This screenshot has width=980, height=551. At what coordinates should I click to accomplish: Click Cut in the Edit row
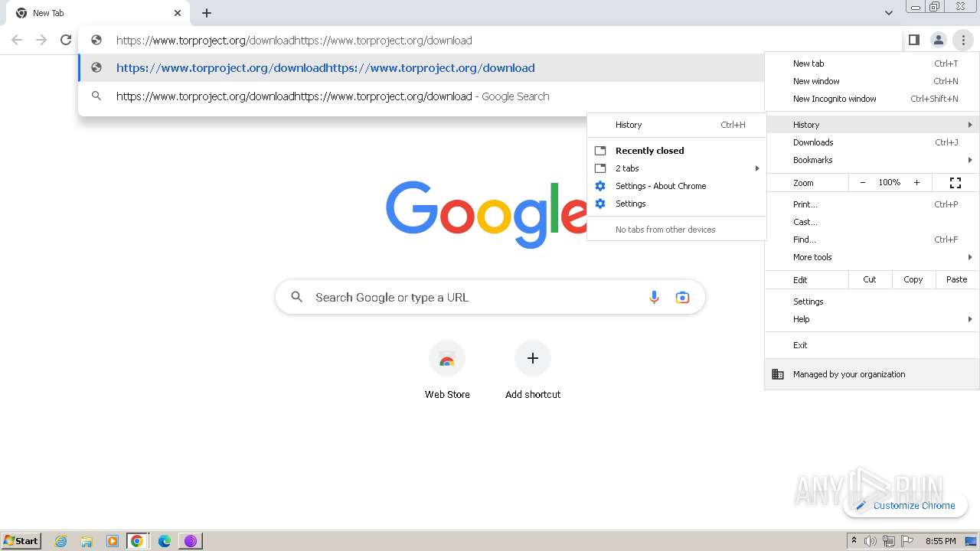(870, 279)
